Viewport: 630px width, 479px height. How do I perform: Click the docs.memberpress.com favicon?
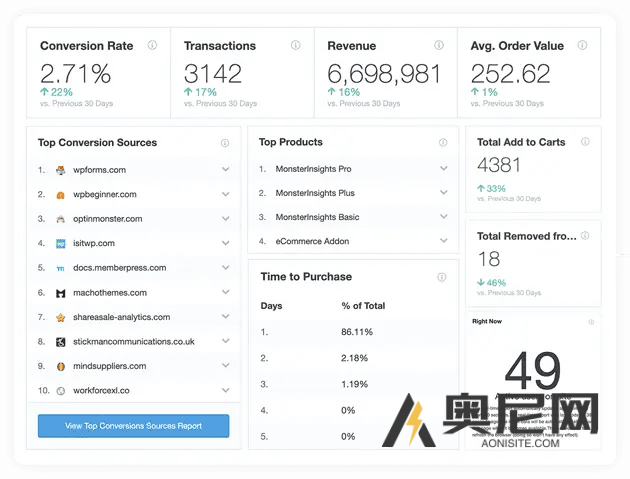pyautogui.click(x=61, y=268)
